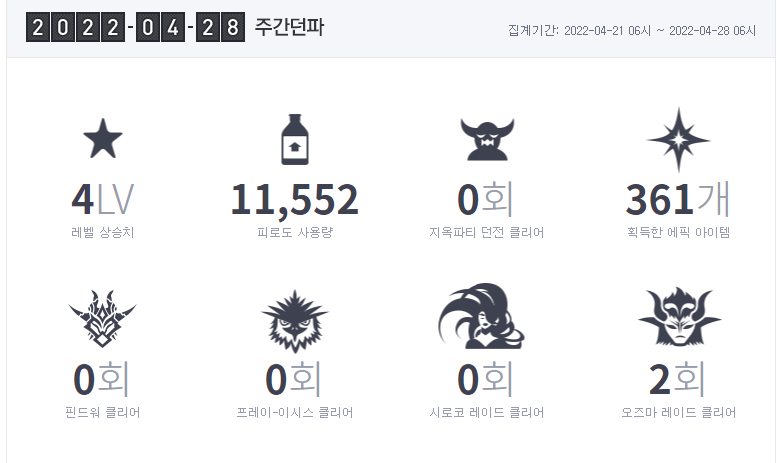Click the 핀드워 클리어 label

pos(103,412)
